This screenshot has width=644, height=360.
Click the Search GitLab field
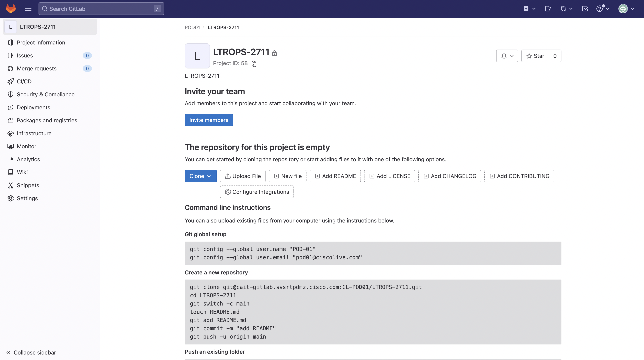click(101, 9)
